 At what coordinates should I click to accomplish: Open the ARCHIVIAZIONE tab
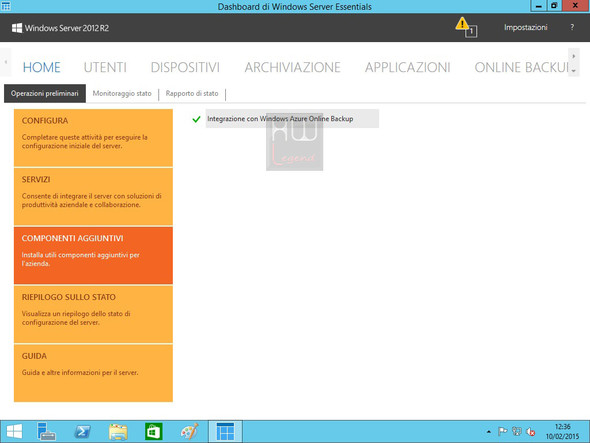click(292, 67)
